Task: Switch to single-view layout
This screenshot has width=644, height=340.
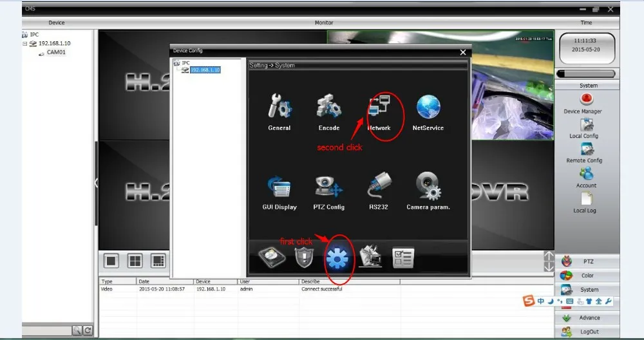Action: (111, 261)
